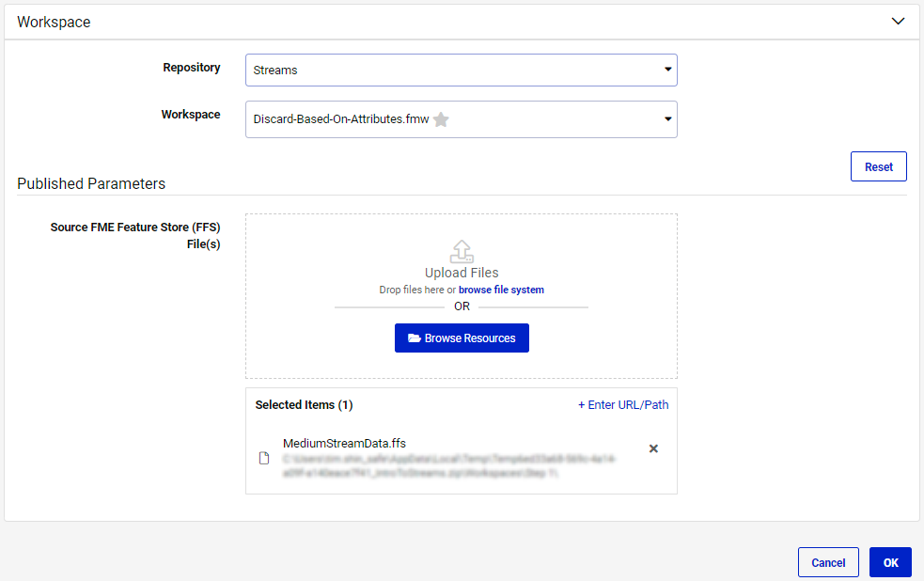The width and height of the screenshot is (924, 581).
Task: Click the Workspace dropdown arrow icon
Action: [x=667, y=119]
